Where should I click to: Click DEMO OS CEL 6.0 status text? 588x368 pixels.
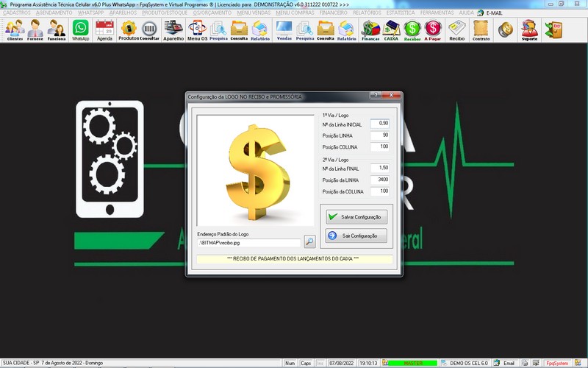(469, 363)
